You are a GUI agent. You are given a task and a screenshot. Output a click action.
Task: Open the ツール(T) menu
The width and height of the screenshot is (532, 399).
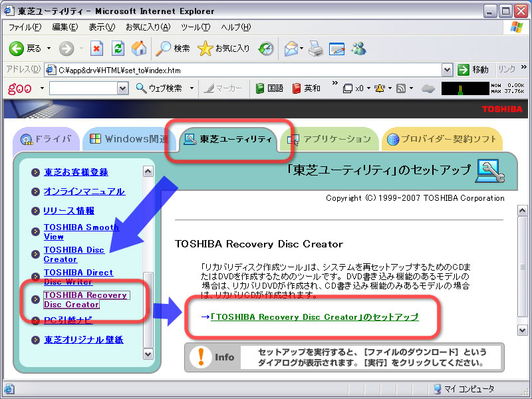(x=196, y=27)
